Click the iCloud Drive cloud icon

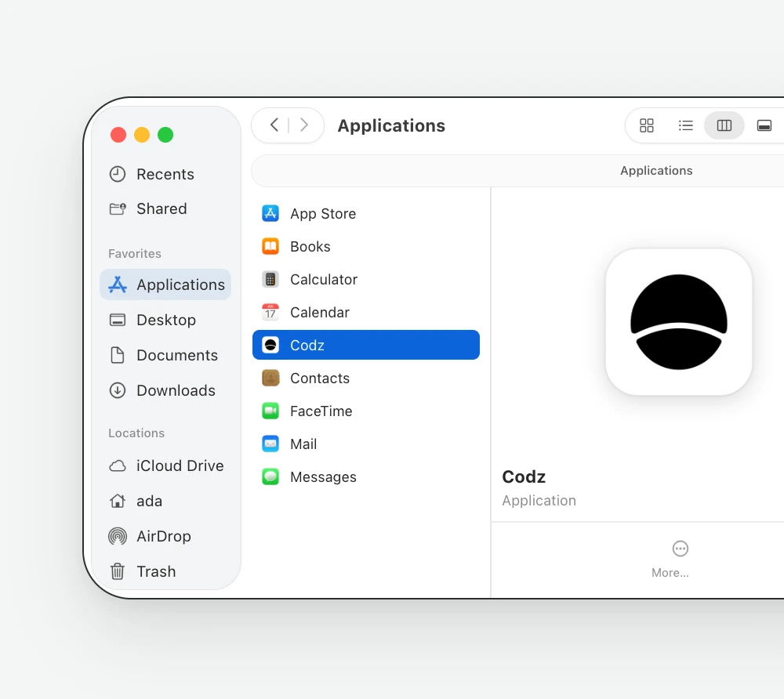click(118, 465)
